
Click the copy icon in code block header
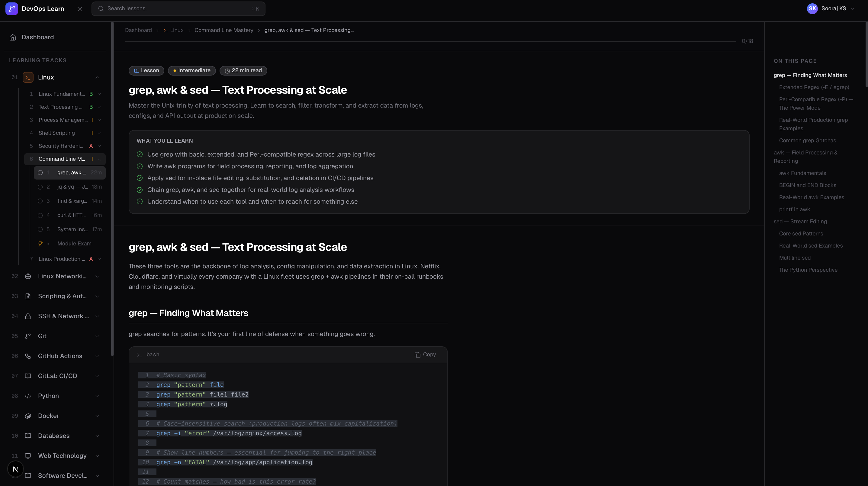417,355
